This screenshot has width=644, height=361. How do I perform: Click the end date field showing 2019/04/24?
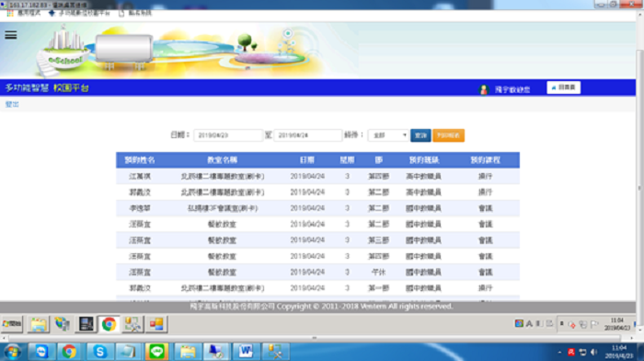[x=307, y=135]
